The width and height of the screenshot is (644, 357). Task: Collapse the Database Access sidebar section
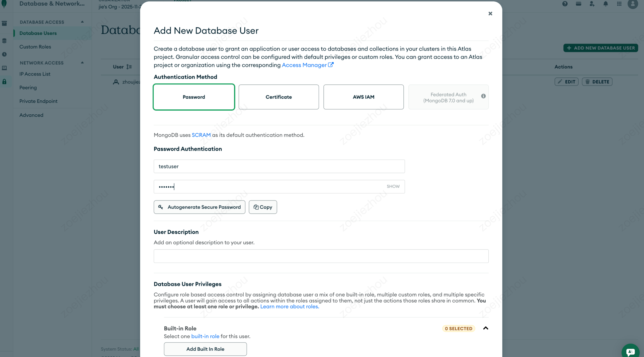pyautogui.click(x=82, y=22)
